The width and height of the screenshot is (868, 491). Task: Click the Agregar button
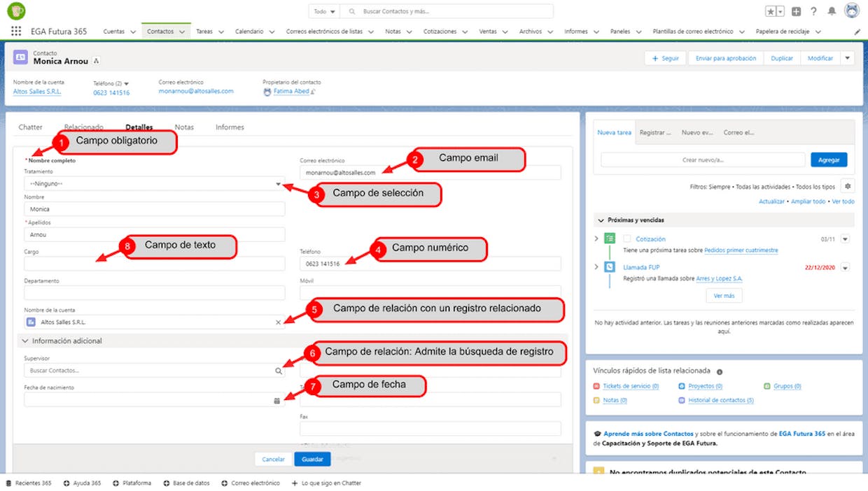click(829, 160)
